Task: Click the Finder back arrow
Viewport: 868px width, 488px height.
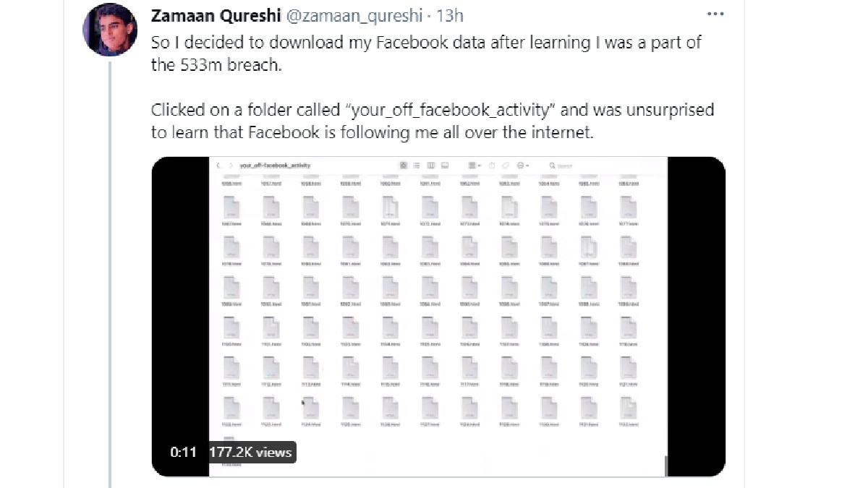Action: click(x=218, y=166)
